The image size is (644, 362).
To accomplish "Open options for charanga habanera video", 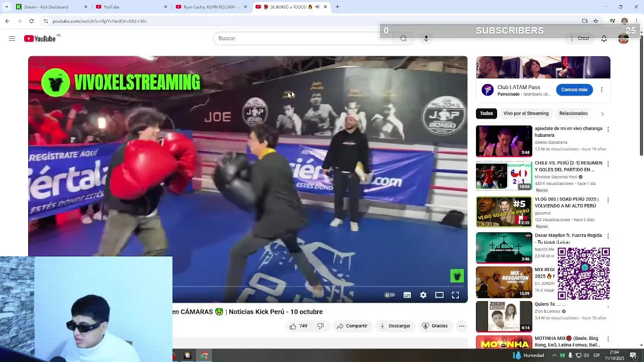I will [x=608, y=129].
